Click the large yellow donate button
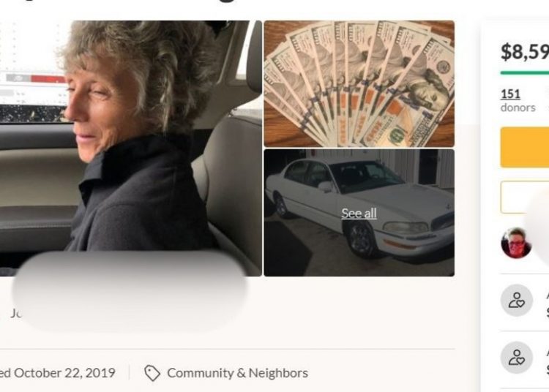Image resolution: width=549 pixels, height=392 pixels. pos(525,148)
